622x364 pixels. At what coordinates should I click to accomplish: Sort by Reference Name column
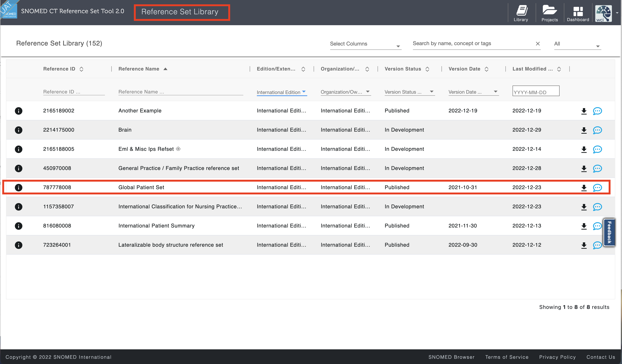[x=165, y=69]
